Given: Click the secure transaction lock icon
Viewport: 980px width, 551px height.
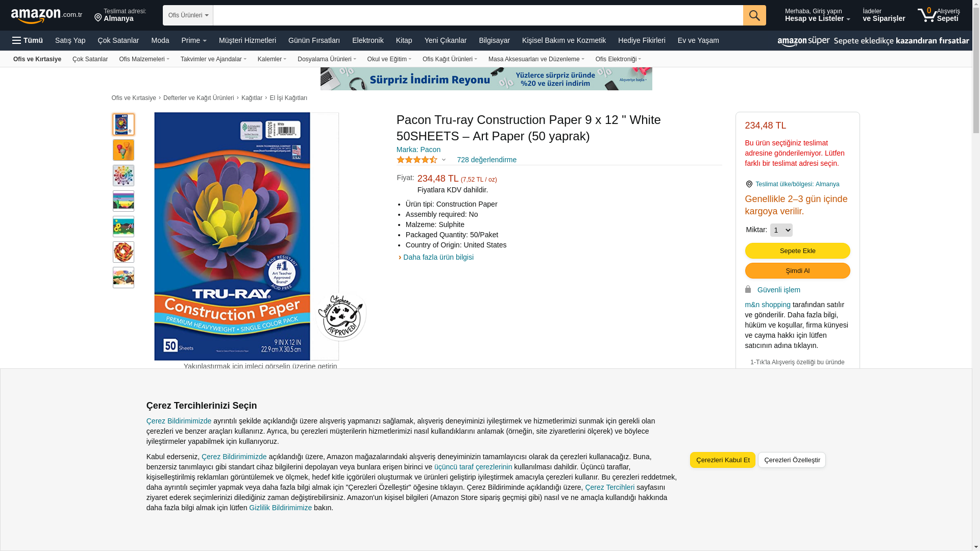Looking at the screenshot, I should click(748, 289).
